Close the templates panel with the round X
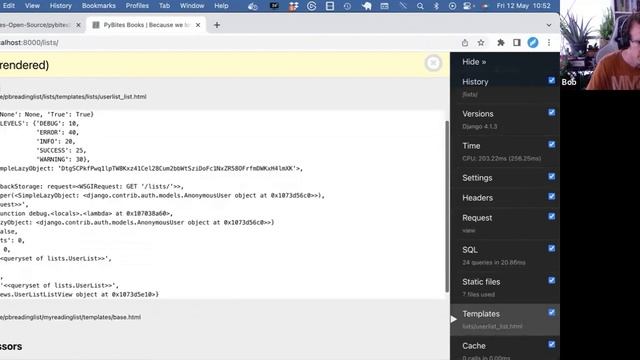 click(x=433, y=63)
